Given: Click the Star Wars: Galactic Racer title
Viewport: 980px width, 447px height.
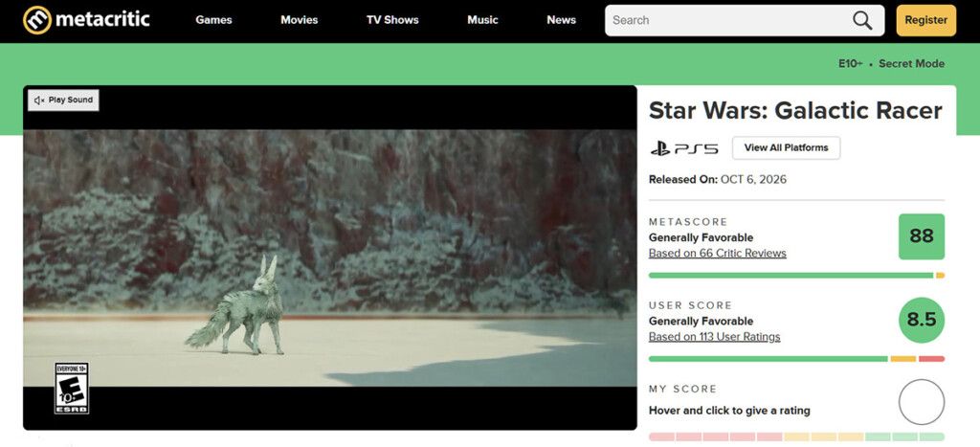Looking at the screenshot, I should 795,111.
